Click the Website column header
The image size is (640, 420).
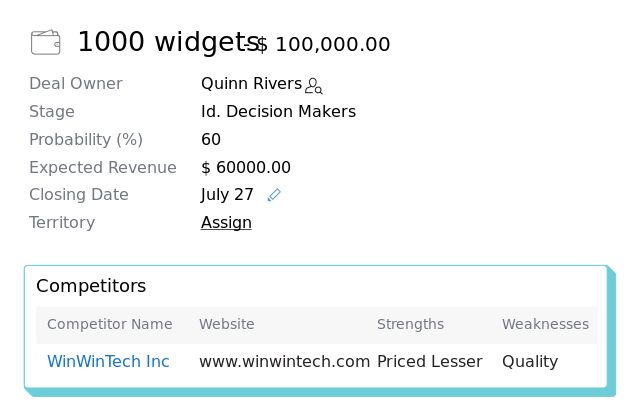[227, 324]
